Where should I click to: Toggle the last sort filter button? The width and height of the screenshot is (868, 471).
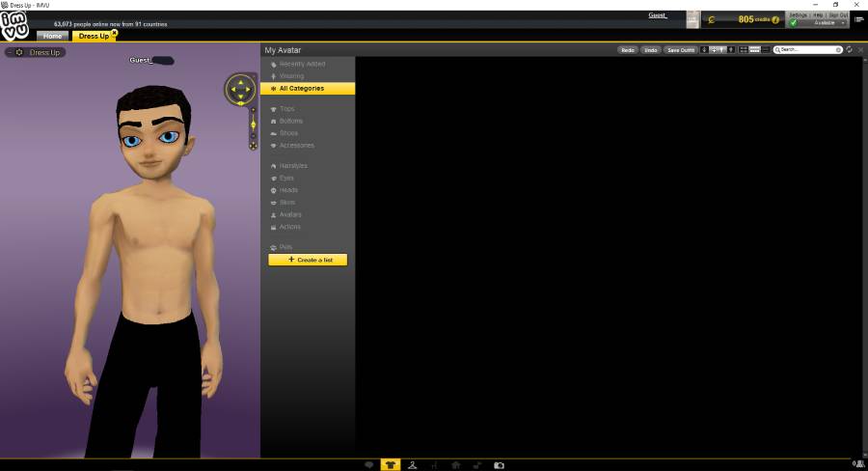pos(731,50)
